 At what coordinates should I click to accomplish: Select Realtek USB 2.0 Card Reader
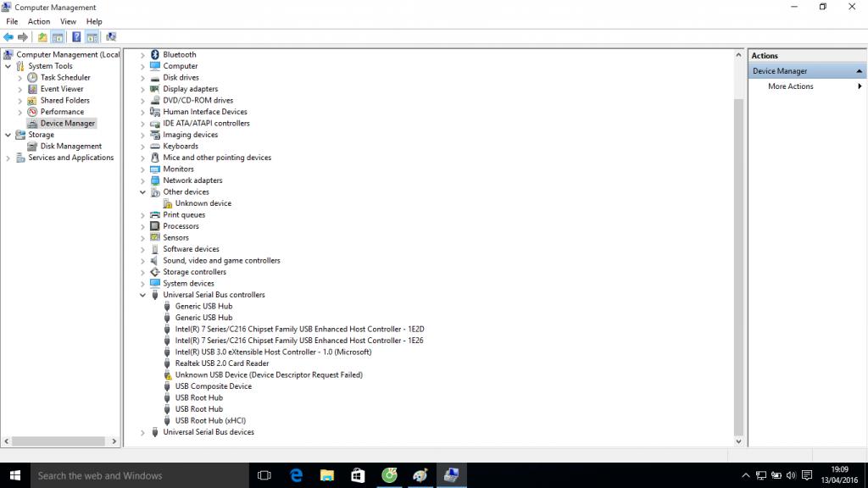coord(222,363)
